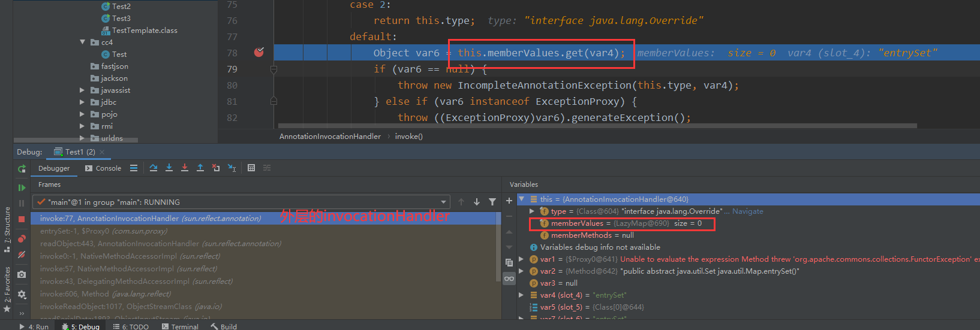
Task: Click Force Step Into red arrow
Action: 185,168
